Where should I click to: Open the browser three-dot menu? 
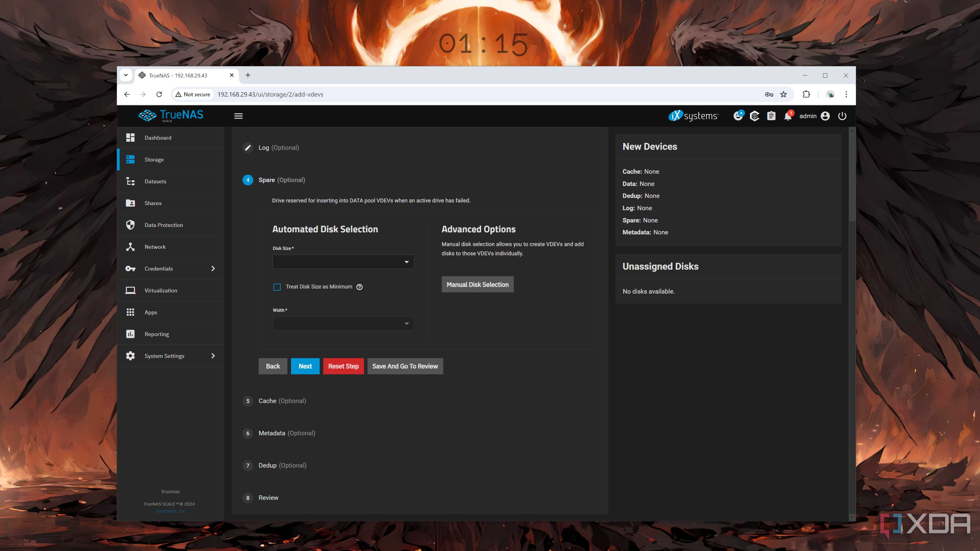[x=846, y=94]
